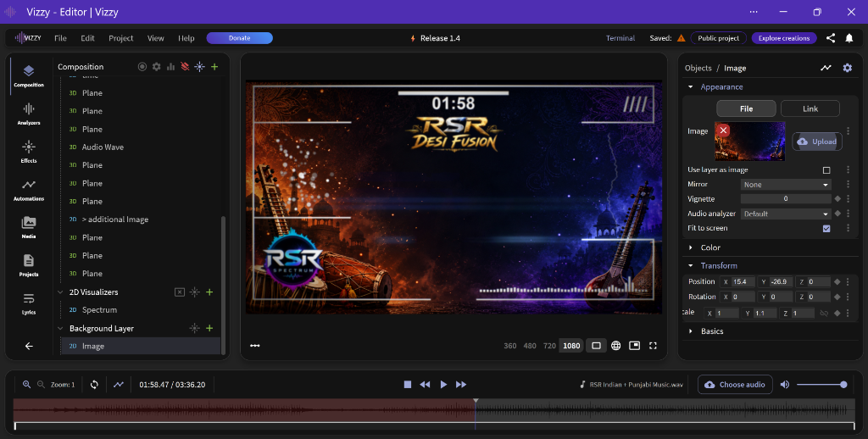Click the effects sparkle icon in Composition header

click(199, 66)
